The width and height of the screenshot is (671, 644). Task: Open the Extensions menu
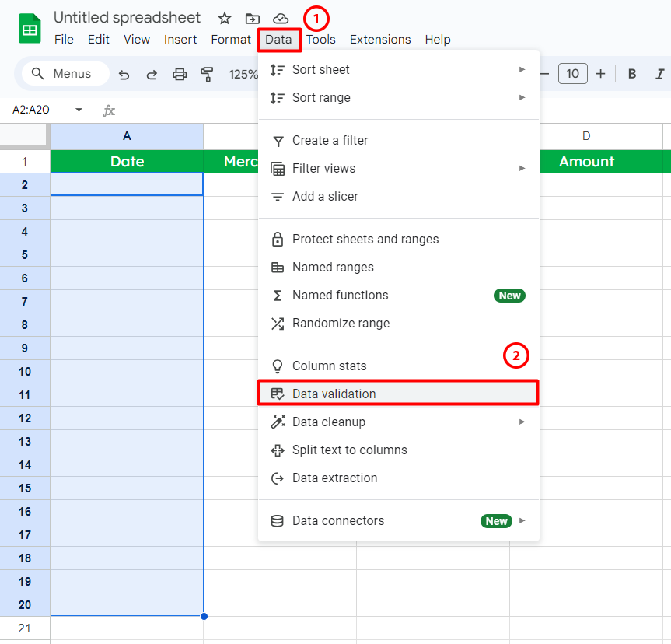click(380, 40)
